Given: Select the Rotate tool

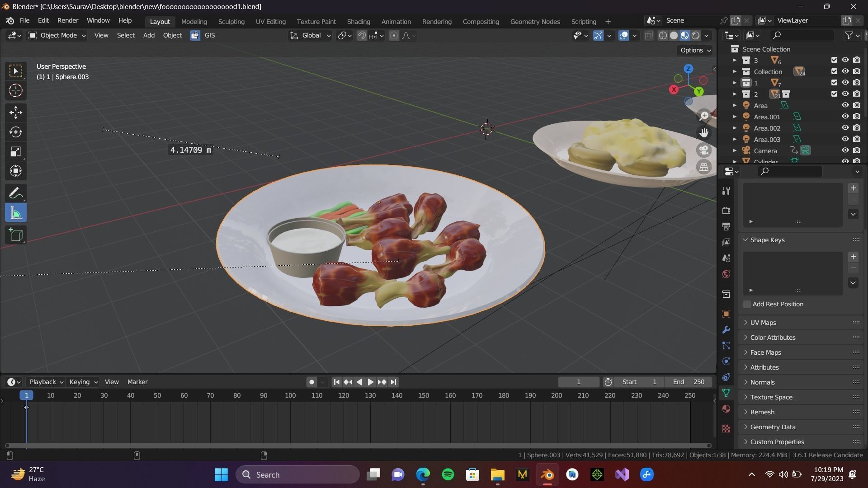Looking at the screenshot, I should pos(16,132).
